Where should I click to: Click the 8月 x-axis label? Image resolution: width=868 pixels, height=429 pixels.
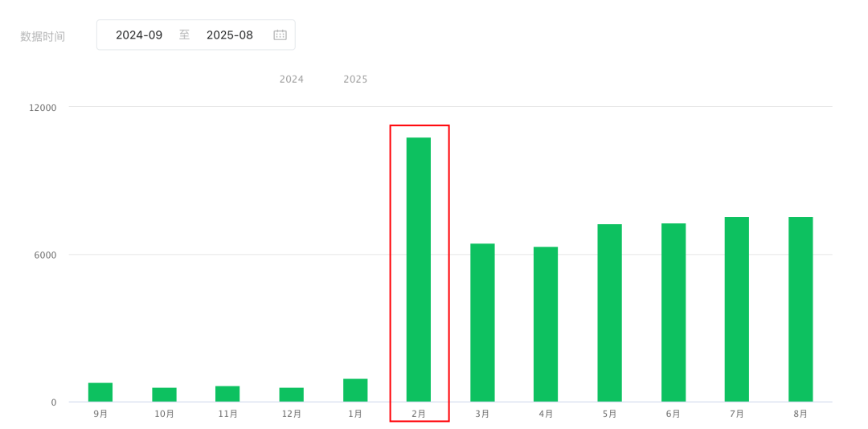click(x=800, y=414)
